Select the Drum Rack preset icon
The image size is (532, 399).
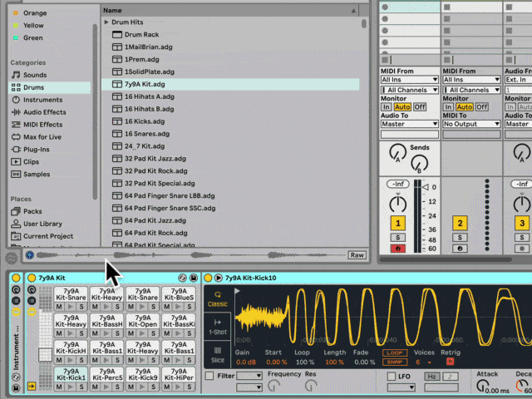click(117, 35)
